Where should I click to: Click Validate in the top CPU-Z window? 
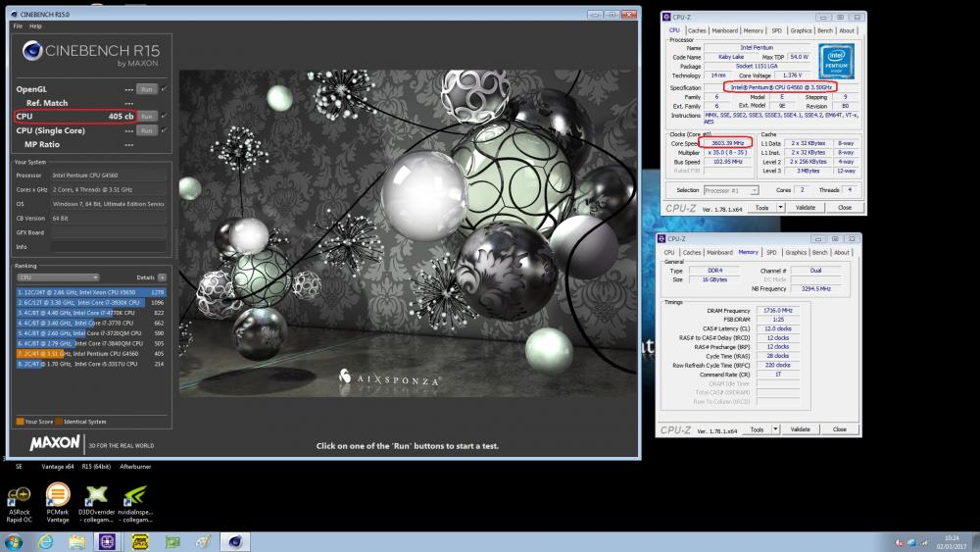click(805, 207)
